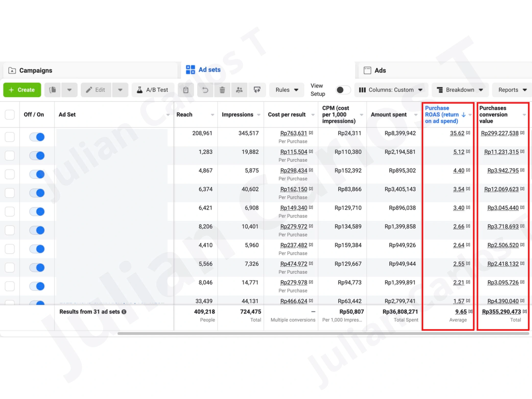
Task: Click the info icon beside Results from 31 ad sets
Action: (x=124, y=312)
